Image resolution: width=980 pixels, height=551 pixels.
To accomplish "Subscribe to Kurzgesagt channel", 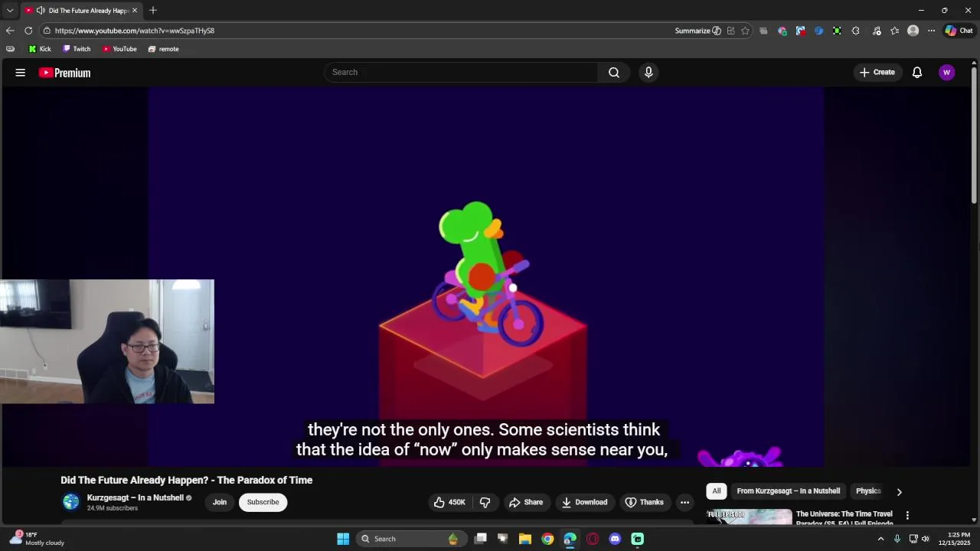I will pyautogui.click(x=263, y=502).
